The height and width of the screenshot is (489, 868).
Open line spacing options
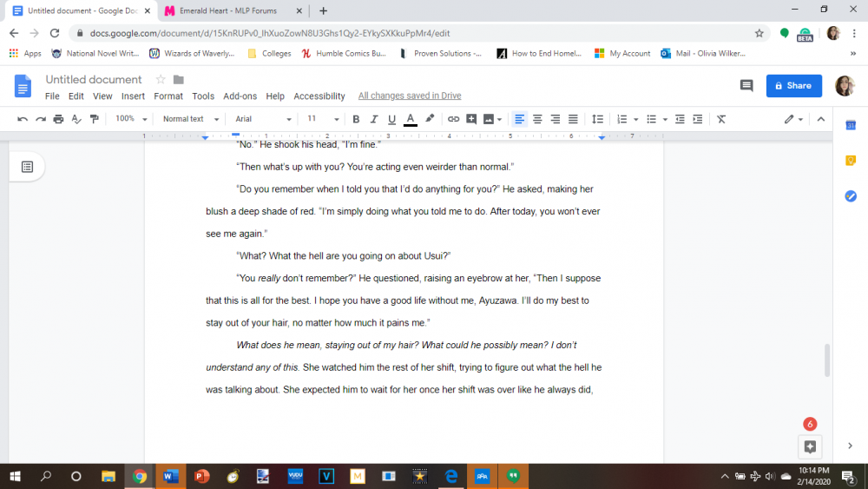pos(597,119)
